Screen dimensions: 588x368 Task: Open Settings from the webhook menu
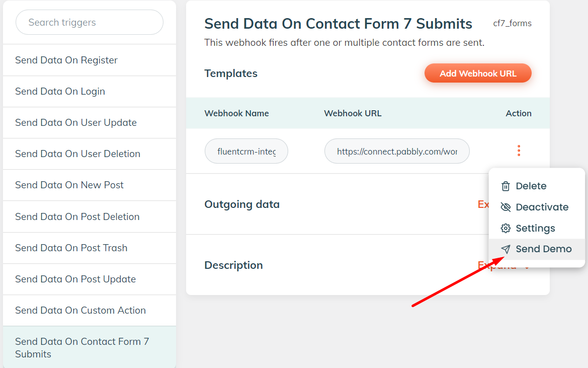535,229
